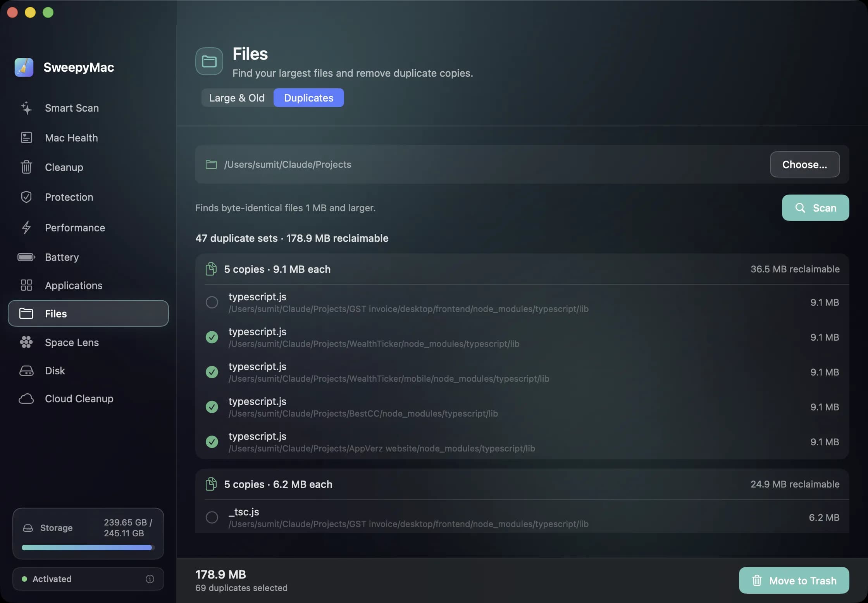Click the folder icon beside the scan path

(x=211, y=165)
